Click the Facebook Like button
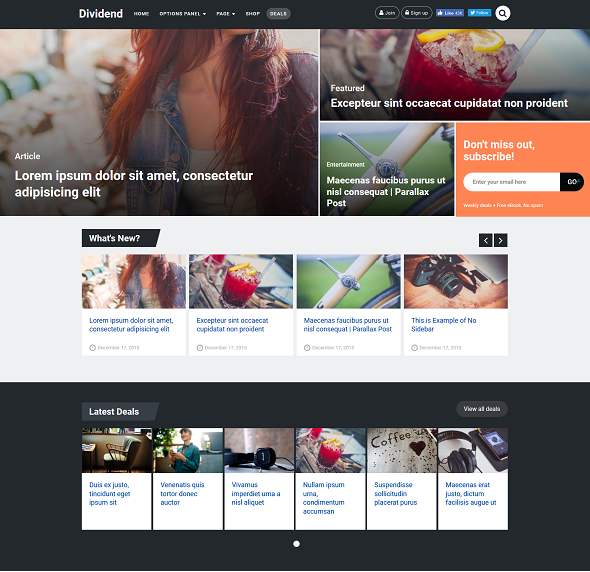Image resolution: width=590 pixels, height=572 pixels. tap(450, 13)
